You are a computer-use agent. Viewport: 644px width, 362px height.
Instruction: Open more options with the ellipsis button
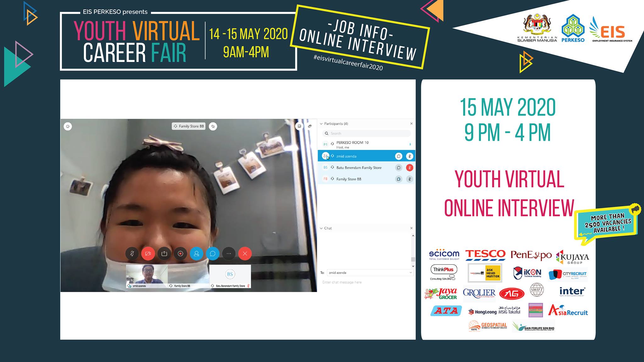(x=229, y=254)
